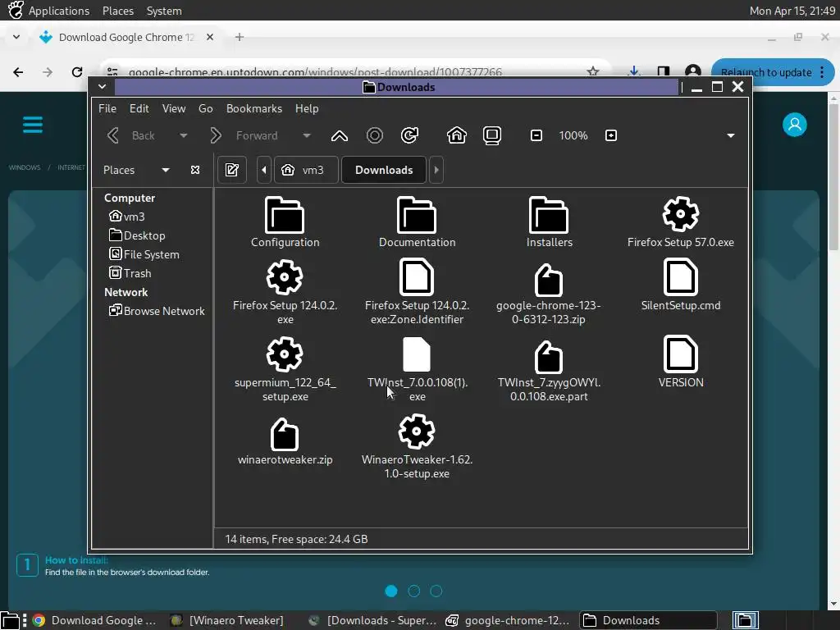Click the Chrome page vertical scrollbar
This screenshot has height=630, width=840.
833,177
